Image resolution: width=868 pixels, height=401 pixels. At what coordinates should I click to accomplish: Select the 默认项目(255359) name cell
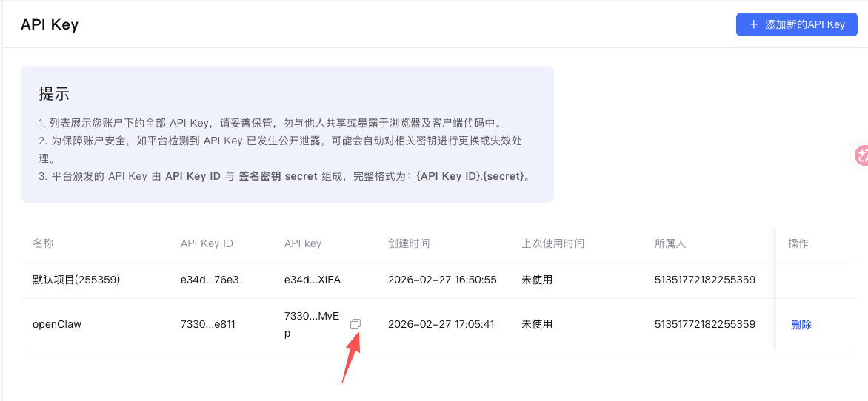click(76, 280)
